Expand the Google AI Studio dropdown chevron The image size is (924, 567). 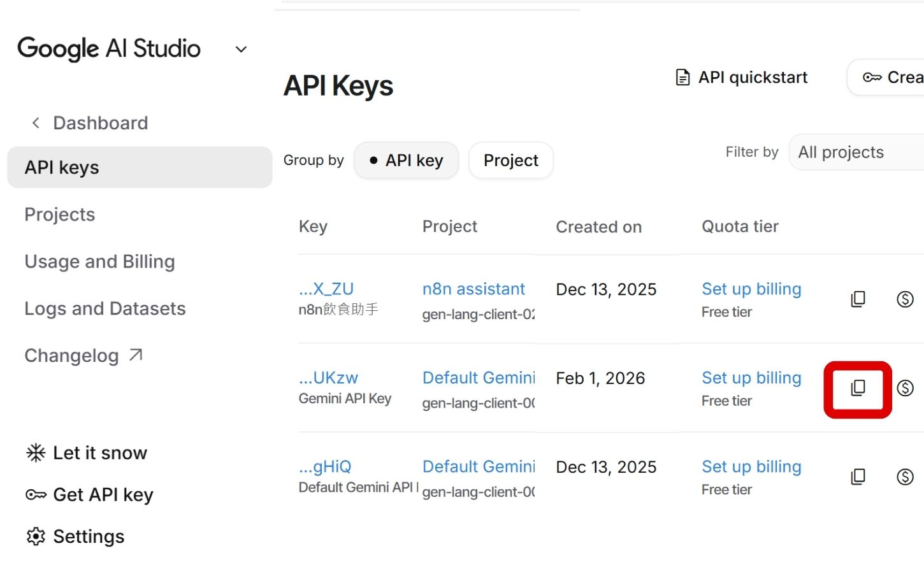point(241,50)
